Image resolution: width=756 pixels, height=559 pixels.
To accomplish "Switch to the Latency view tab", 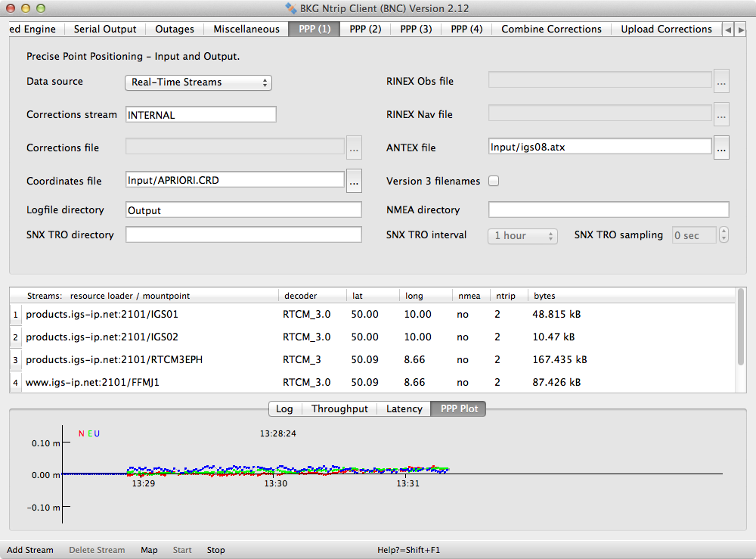I will [x=404, y=408].
